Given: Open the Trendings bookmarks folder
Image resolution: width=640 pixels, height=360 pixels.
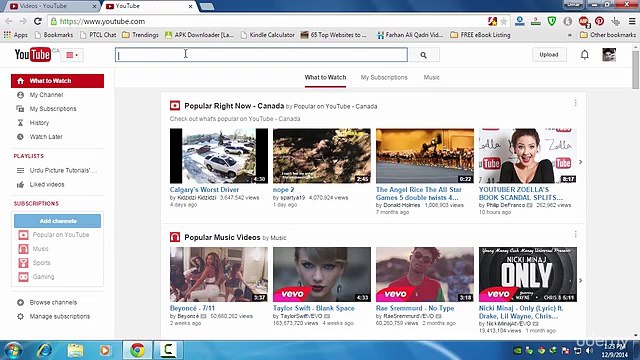Looking at the screenshot, I should [140, 35].
